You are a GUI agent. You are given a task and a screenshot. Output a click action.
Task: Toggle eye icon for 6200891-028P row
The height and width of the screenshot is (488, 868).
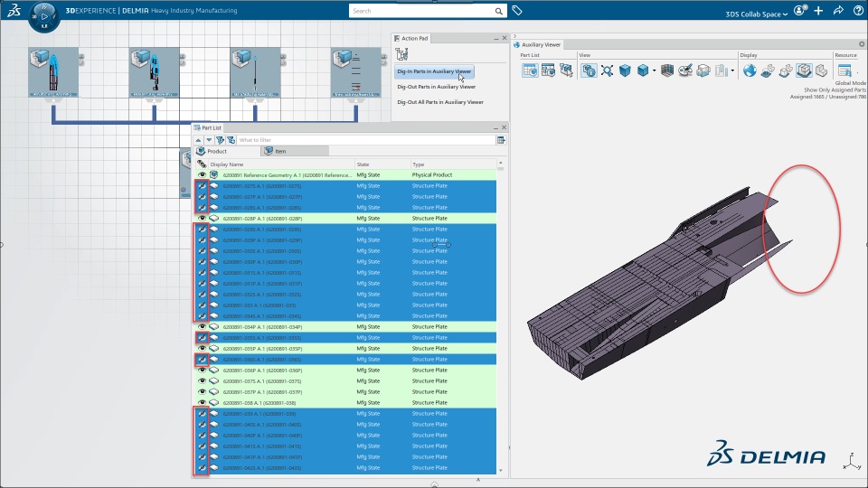tap(202, 218)
